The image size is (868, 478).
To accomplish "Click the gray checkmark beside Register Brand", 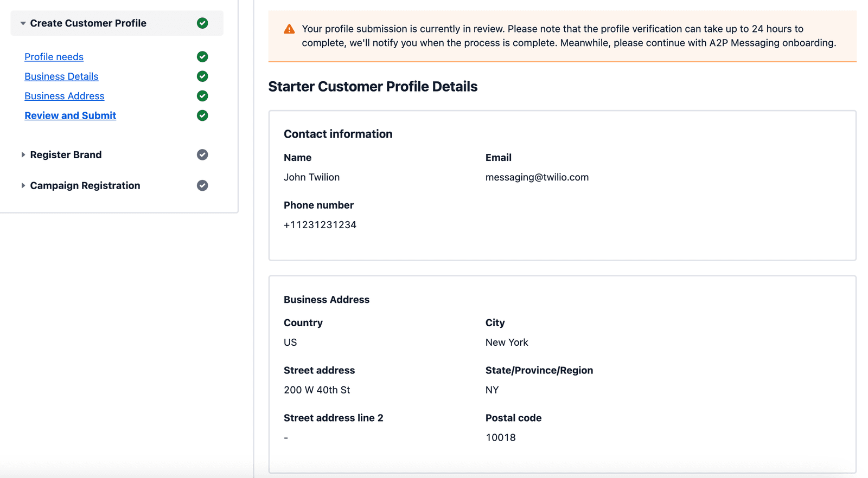I will [x=202, y=155].
